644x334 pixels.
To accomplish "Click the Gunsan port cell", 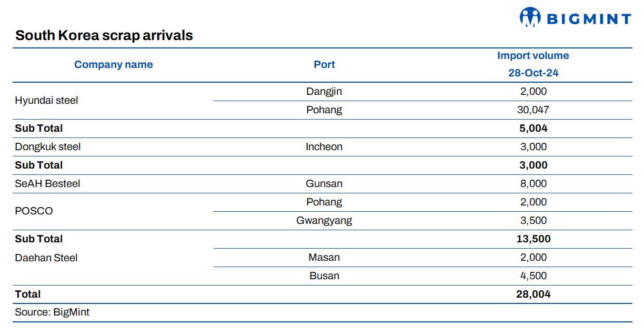I will [x=324, y=183].
